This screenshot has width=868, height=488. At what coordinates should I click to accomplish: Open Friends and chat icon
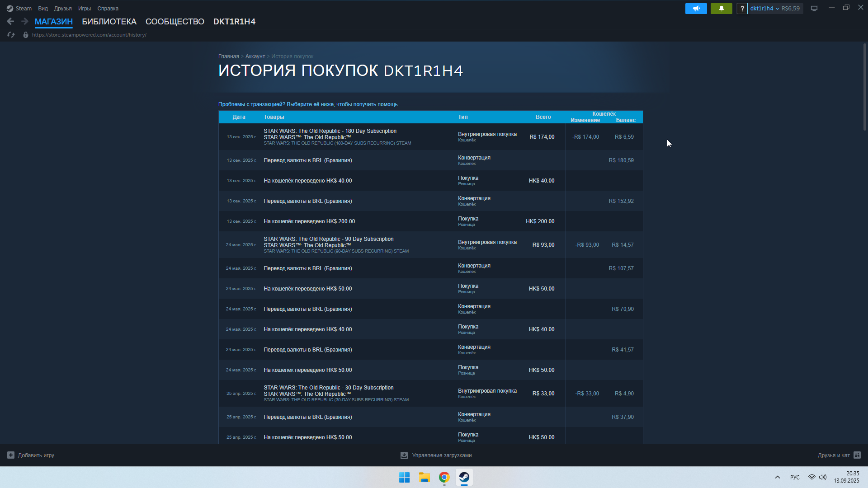(857, 455)
